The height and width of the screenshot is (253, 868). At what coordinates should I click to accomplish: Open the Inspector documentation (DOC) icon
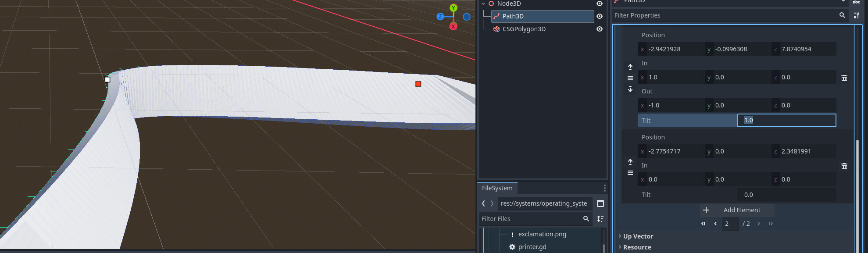point(856,2)
